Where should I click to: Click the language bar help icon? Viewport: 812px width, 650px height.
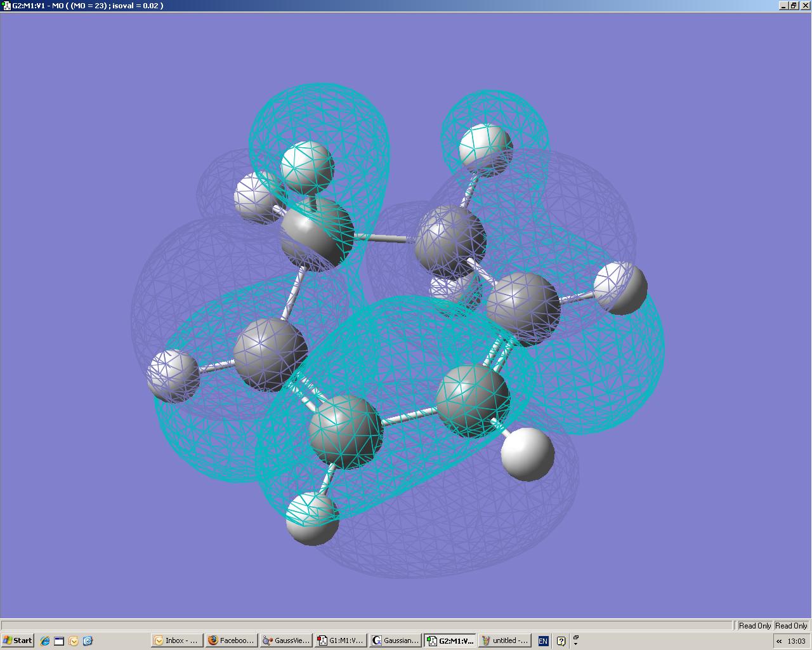tap(561, 641)
